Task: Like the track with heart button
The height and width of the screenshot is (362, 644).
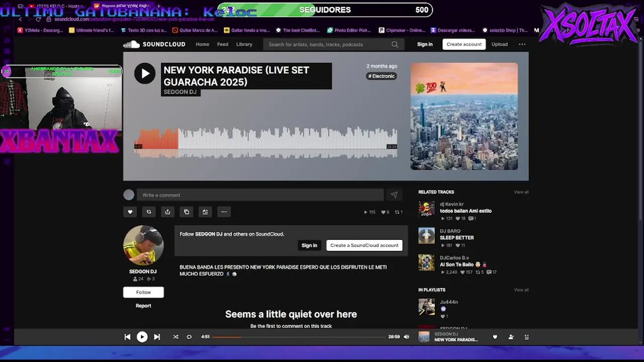Action: pyautogui.click(x=130, y=212)
